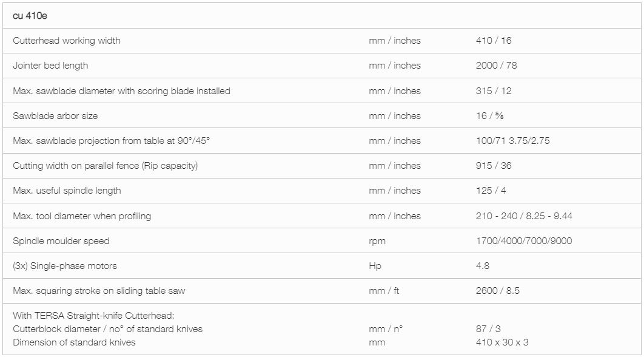Select Cutting width on parallel fence label
Image resolution: width=644 pixels, height=357 pixels.
click(105, 166)
